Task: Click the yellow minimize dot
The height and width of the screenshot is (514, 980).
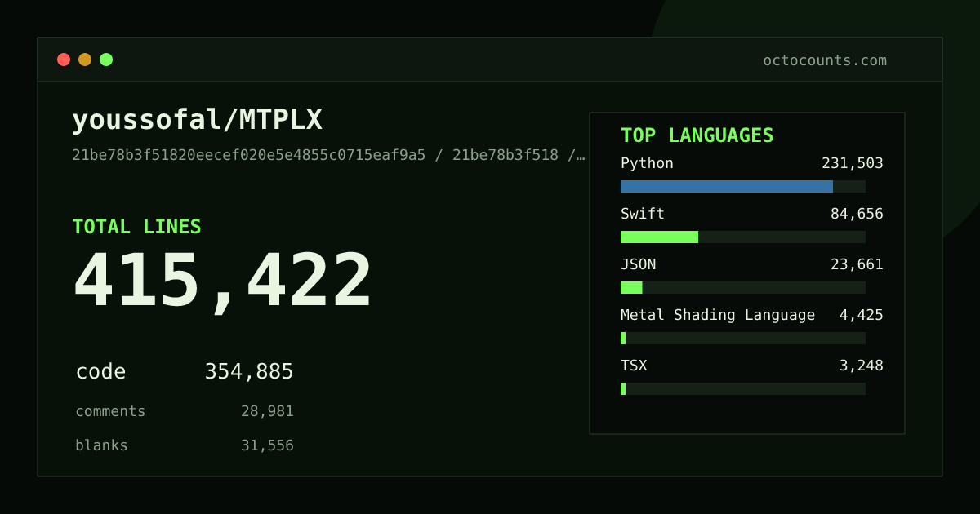Action: tap(85, 60)
